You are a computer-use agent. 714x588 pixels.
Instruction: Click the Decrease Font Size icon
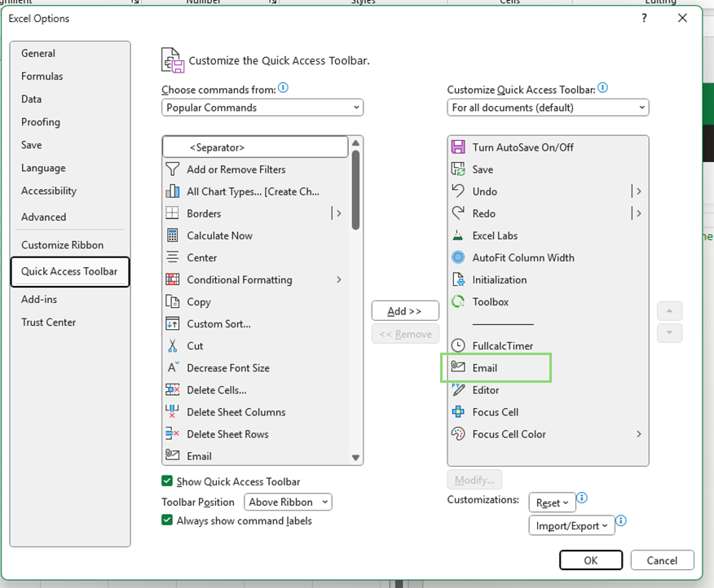(173, 367)
